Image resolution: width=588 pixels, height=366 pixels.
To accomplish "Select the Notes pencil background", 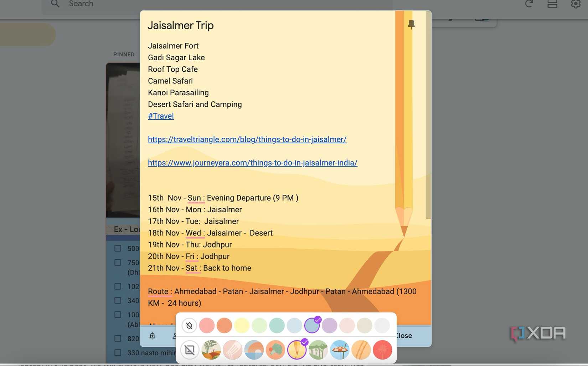I will [296, 350].
